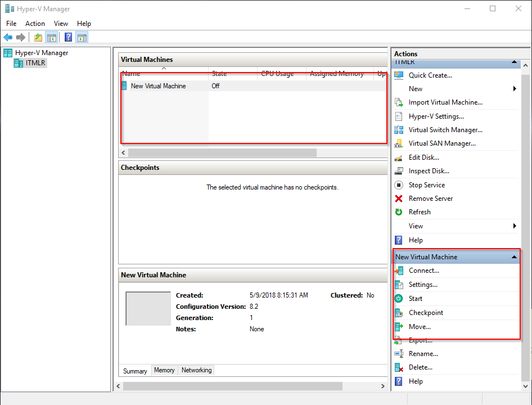Viewport: 532px width, 405px height.
Task: Sort virtual machines by Name column
Action: pos(165,73)
